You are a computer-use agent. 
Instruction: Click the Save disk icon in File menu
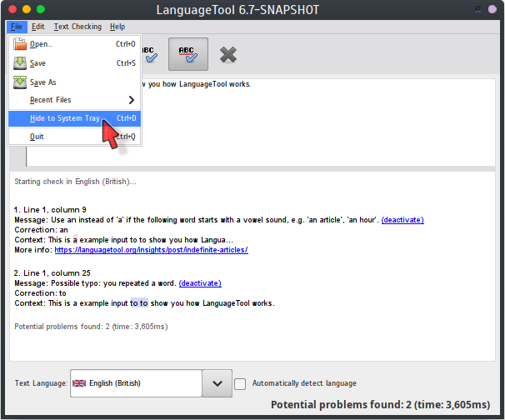[x=20, y=63]
